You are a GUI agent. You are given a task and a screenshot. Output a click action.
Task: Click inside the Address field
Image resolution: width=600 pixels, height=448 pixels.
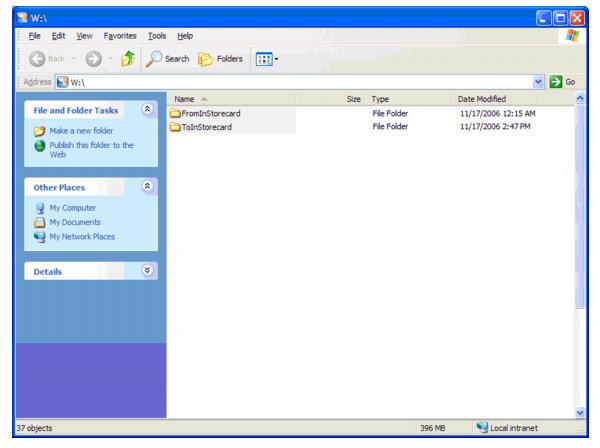pyautogui.click(x=300, y=82)
